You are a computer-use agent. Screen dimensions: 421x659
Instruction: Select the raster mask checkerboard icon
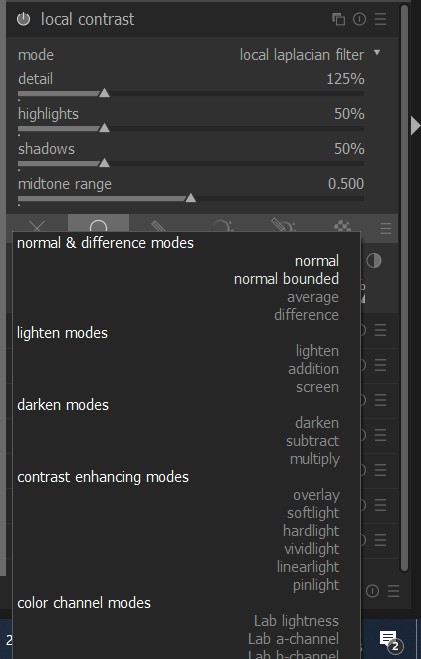tap(342, 226)
